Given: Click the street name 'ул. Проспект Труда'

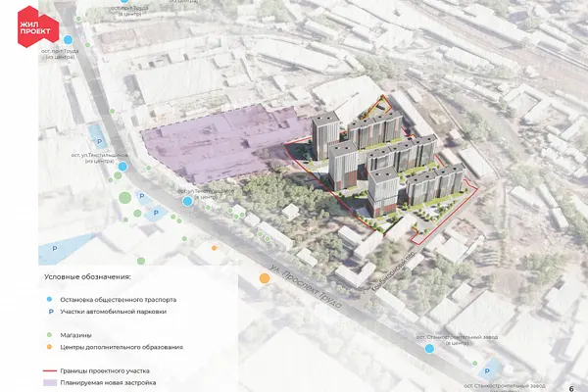Looking at the screenshot, I should [306, 285].
